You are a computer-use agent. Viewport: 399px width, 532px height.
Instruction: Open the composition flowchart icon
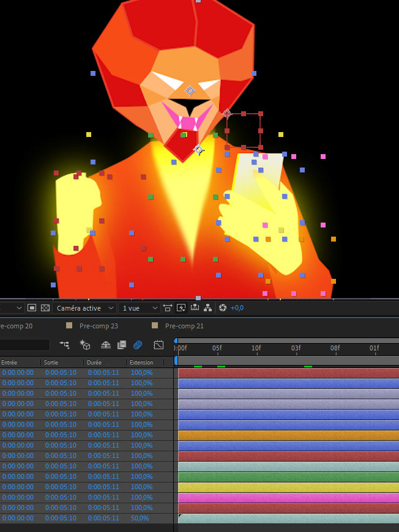click(x=208, y=308)
